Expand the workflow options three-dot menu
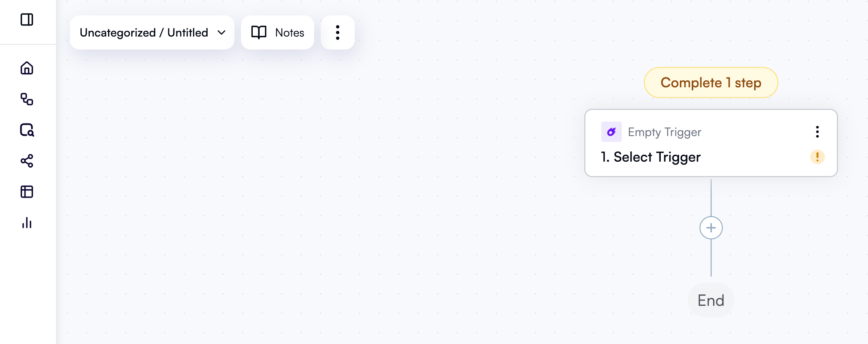 click(337, 32)
